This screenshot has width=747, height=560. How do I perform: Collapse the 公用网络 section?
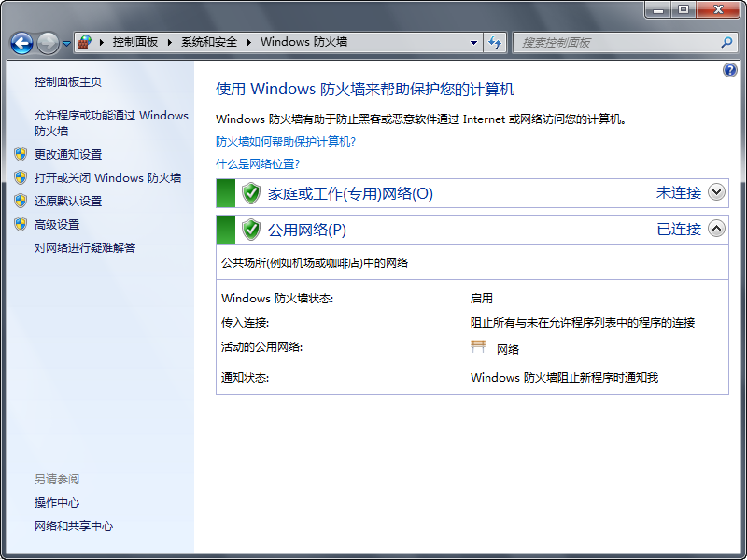(716, 229)
